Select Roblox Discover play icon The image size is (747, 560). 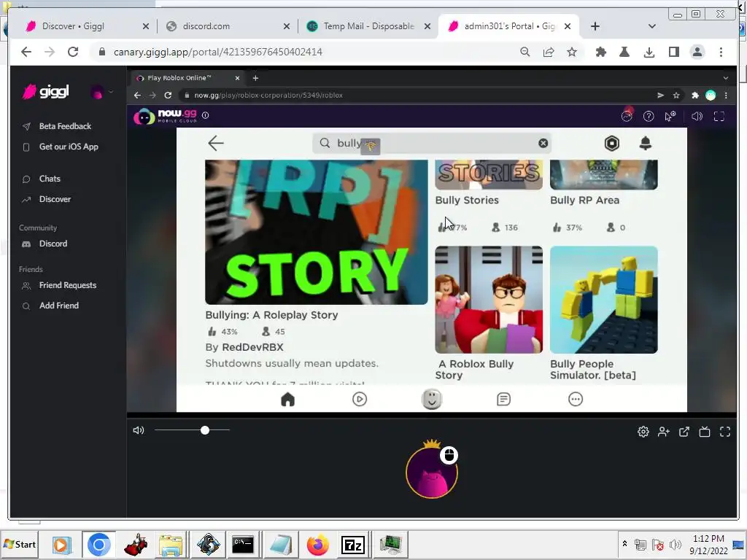coord(360,399)
